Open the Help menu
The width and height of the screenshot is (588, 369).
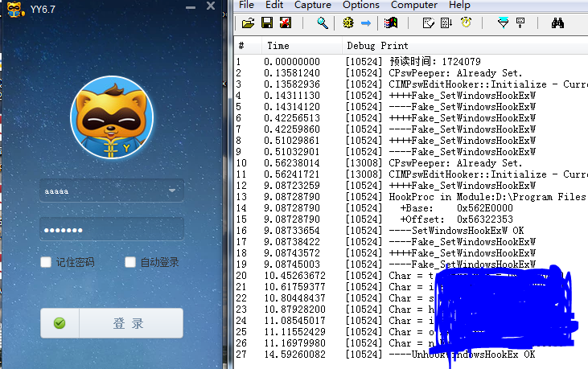click(459, 5)
